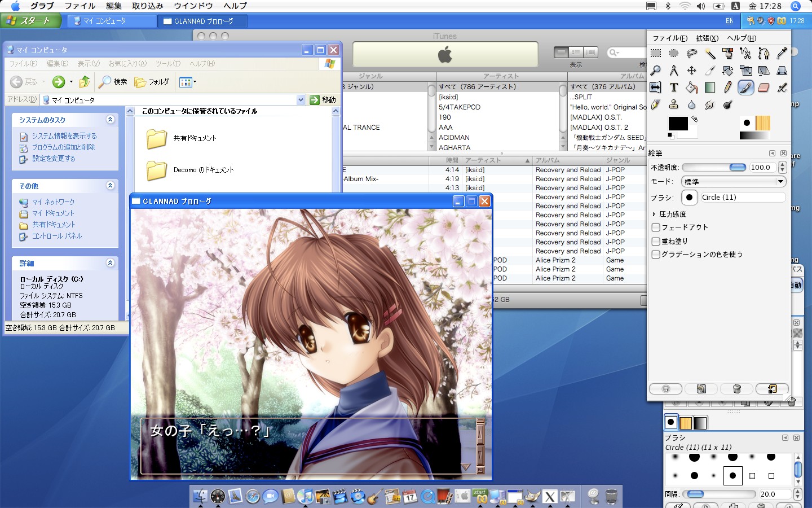Open the 拡張(X) menu in toolbox
This screenshot has height=508, width=812.
[x=707, y=38]
